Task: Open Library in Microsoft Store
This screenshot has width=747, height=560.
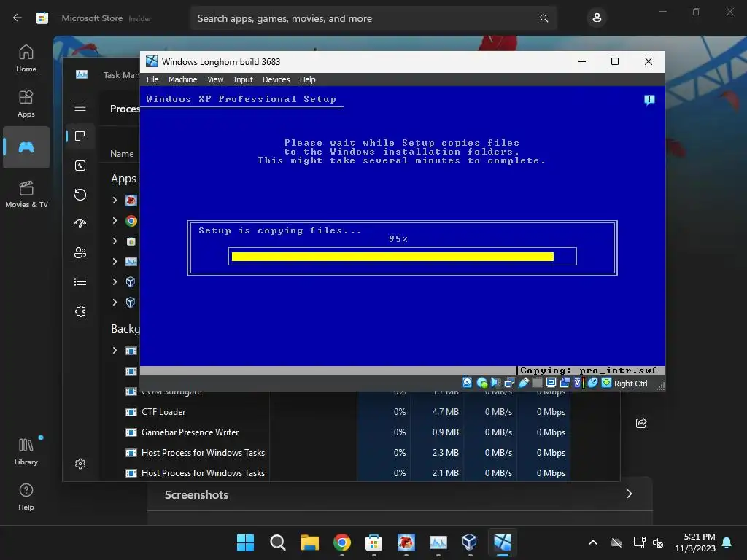Action: [x=26, y=451]
